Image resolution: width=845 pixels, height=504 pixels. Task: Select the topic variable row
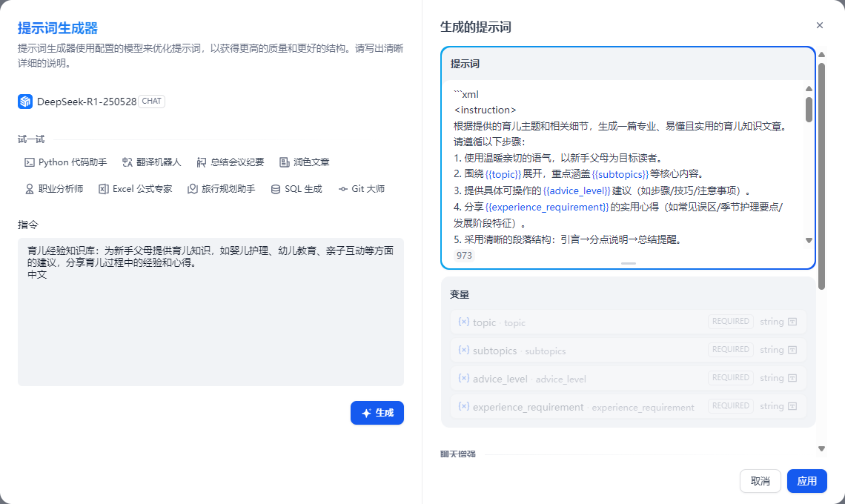click(x=629, y=322)
